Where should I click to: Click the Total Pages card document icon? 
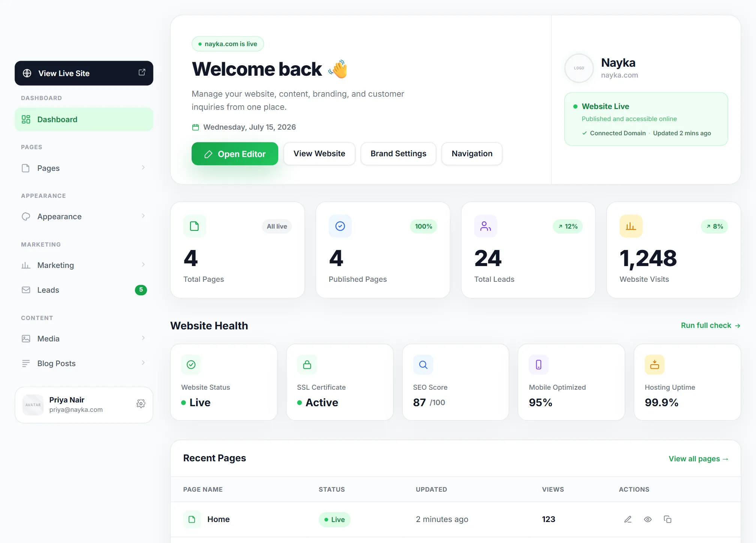tap(194, 226)
